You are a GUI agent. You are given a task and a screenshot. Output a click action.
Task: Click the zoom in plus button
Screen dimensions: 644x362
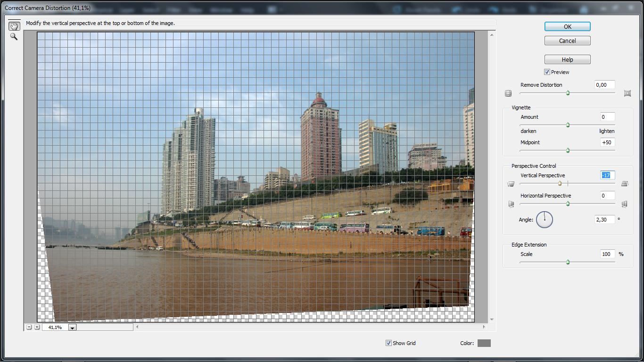point(37,327)
